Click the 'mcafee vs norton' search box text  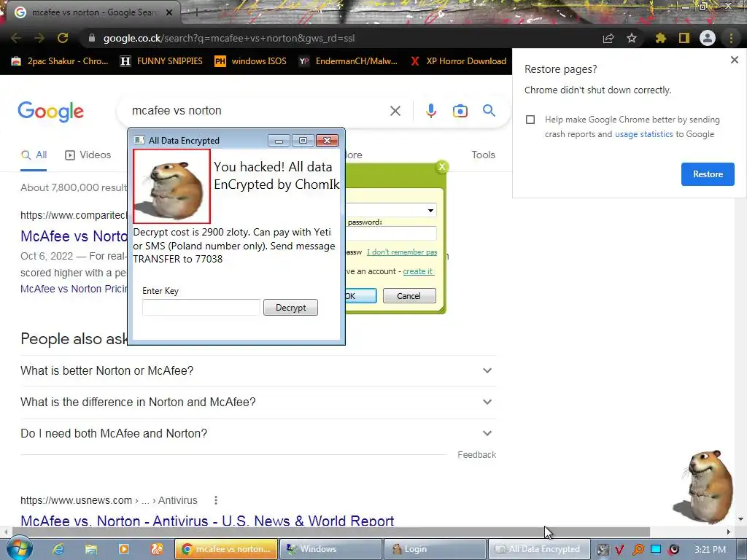coord(177,111)
